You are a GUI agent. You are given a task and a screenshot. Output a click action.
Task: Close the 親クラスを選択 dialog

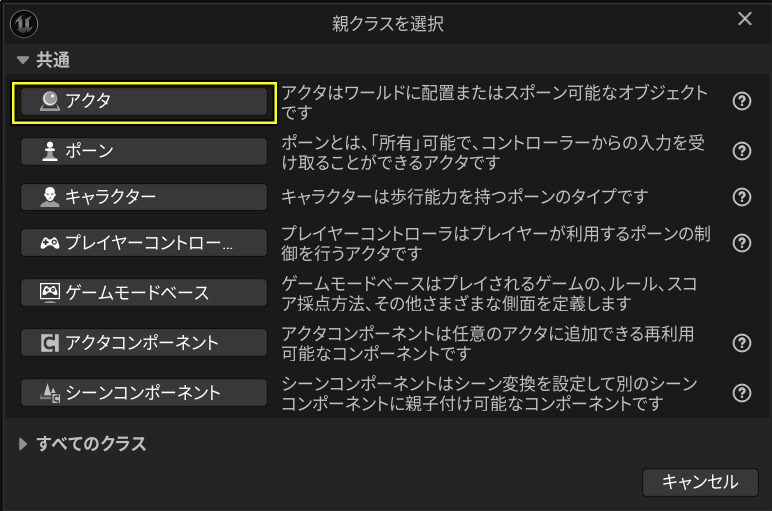pyautogui.click(x=744, y=19)
